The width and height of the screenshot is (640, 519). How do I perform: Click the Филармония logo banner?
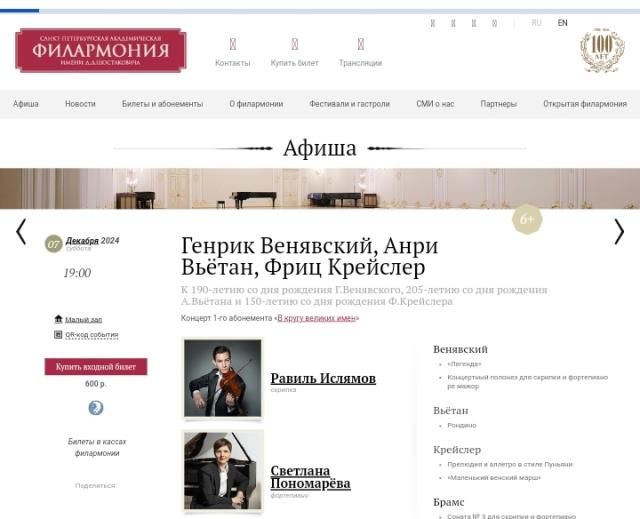[x=101, y=50]
